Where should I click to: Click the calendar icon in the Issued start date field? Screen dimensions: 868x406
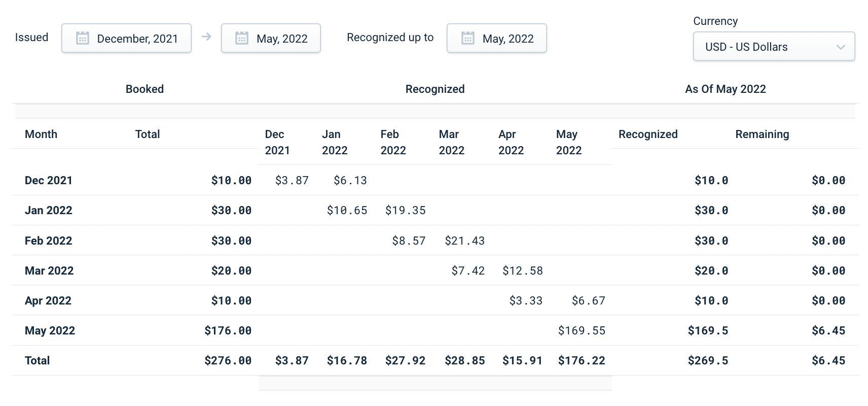pos(83,38)
